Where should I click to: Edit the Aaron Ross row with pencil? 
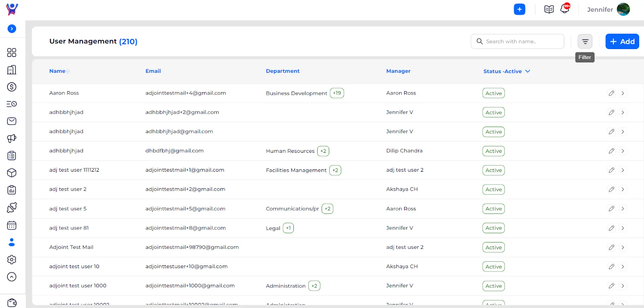point(611,93)
